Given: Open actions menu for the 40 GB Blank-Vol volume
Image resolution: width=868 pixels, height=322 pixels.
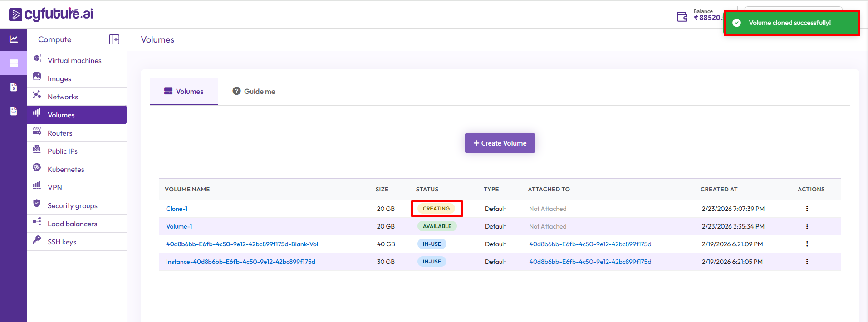Looking at the screenshot, I should 807,244.
